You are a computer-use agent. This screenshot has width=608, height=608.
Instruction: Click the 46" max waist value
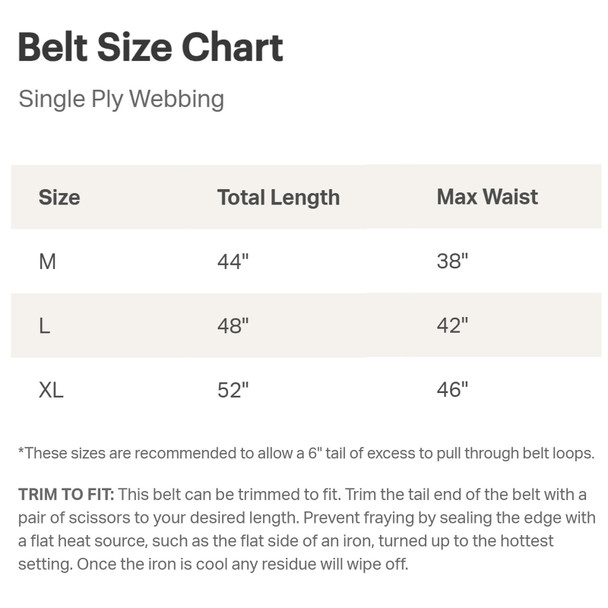[x=453, y=389]
